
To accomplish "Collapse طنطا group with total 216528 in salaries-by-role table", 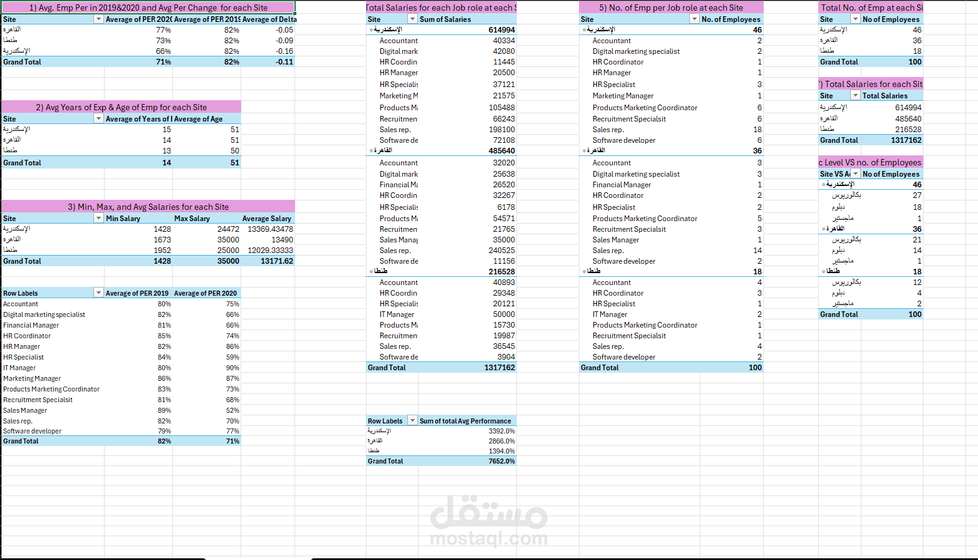I will 371,272.
